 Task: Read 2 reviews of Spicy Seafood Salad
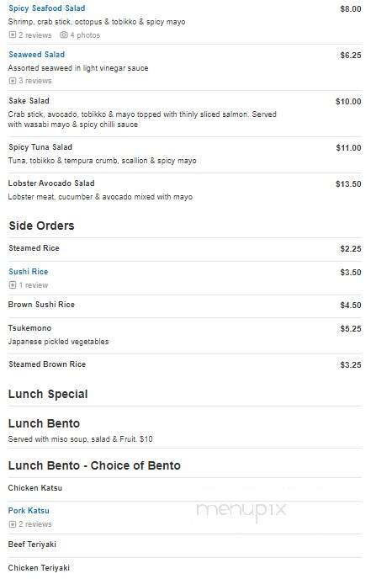pos(35,35)
